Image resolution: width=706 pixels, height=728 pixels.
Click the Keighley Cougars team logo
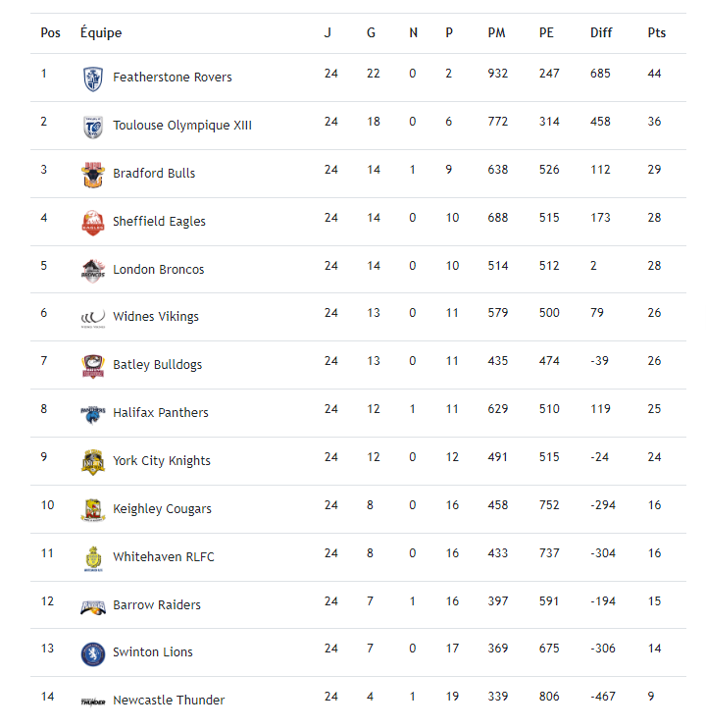(x=92, y=510)
